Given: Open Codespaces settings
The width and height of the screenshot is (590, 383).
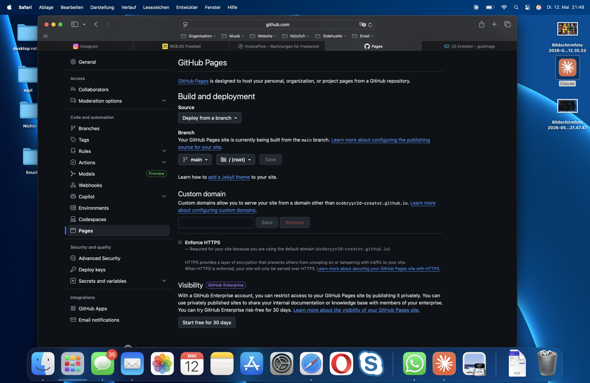Looking at the screenshot, I should tap(92, 219).
